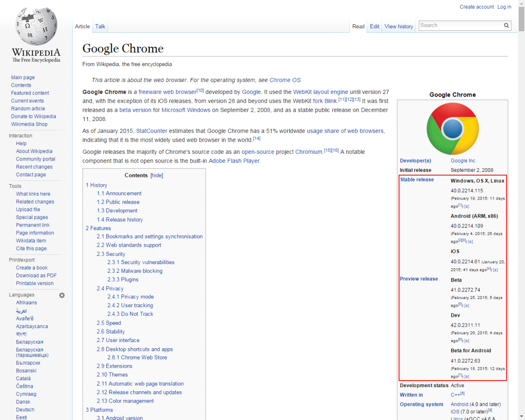Click into the Search input field
This screenshot has width=525, height=420.
click(x=461, y=26)
